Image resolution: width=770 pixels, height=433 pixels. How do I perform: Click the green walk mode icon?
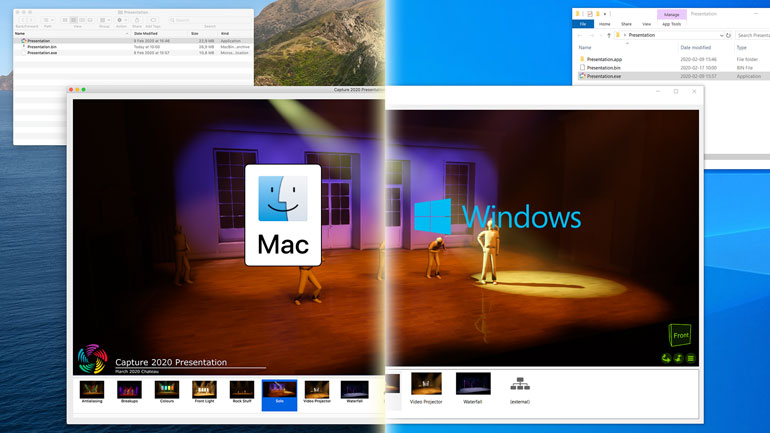point(679,358)
